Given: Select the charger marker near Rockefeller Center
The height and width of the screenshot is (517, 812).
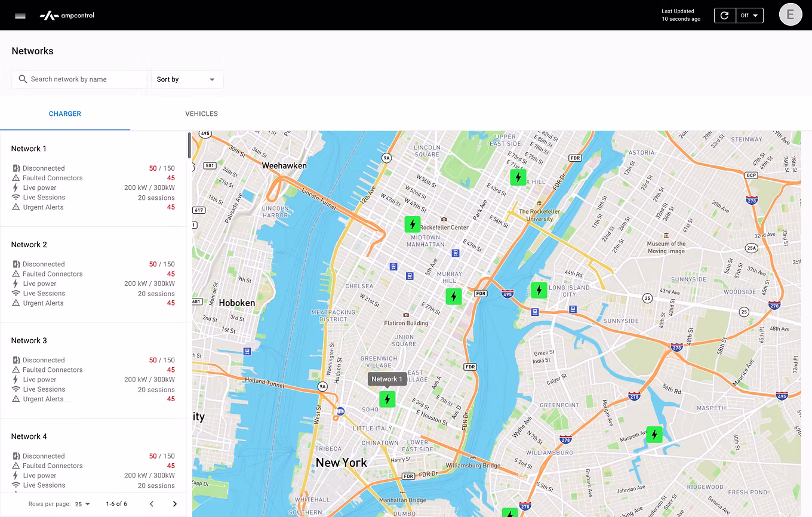Looking at the screenshot, I should (413, 224).
